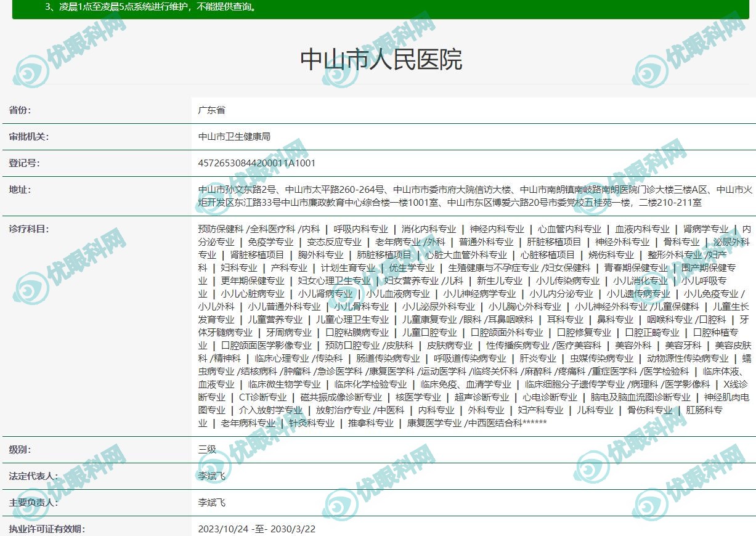Click 预防保健科 at start of department list
Viewport: 756px width, 536px height.
pos(221,229)
